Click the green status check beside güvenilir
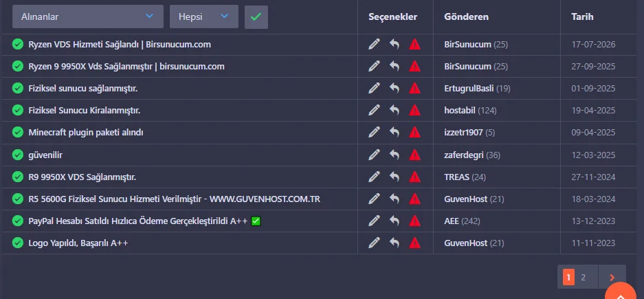The height and width of the screenshot is (299, 644). 17,155
